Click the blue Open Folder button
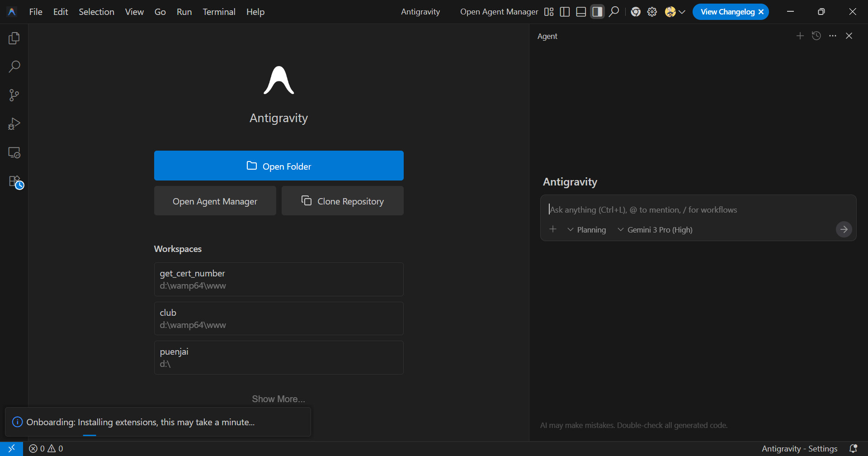Screen dimensions: 868x456 pos(279,166)
